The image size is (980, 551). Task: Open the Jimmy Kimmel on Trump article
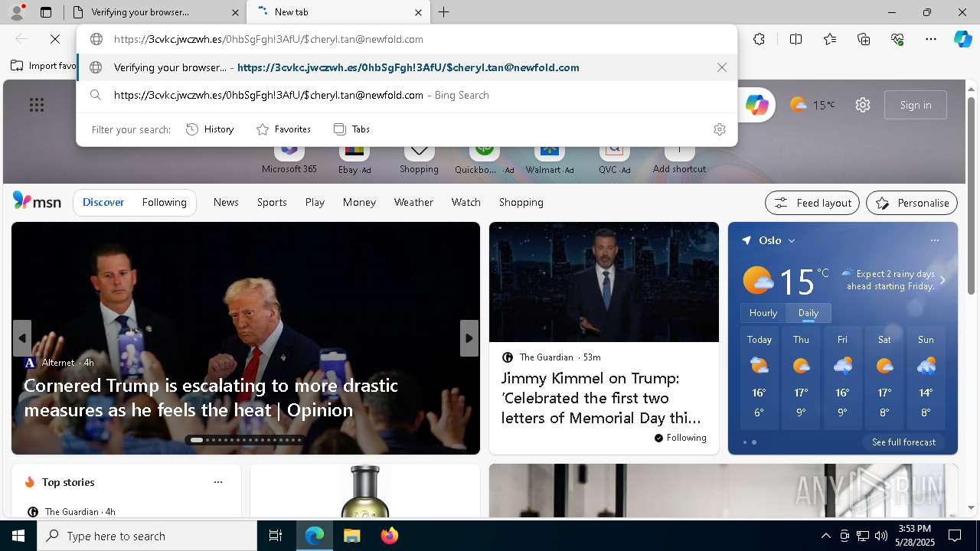[x=601, y=398]
